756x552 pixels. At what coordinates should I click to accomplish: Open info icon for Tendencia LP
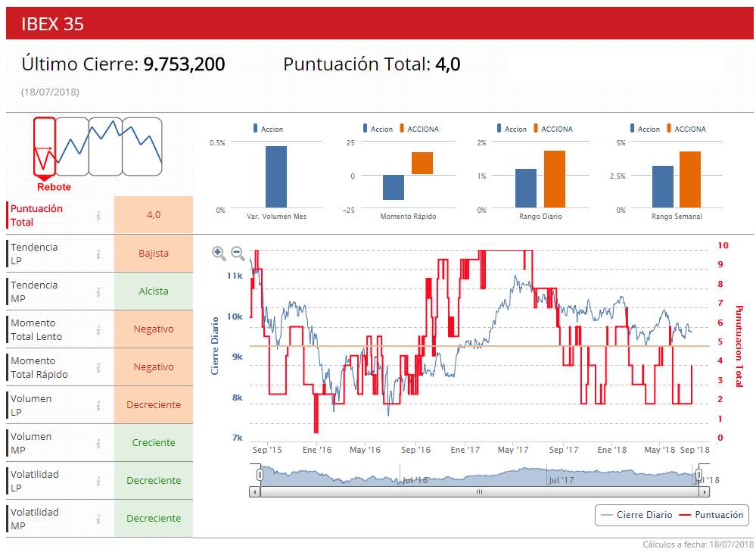pos(98,254)
